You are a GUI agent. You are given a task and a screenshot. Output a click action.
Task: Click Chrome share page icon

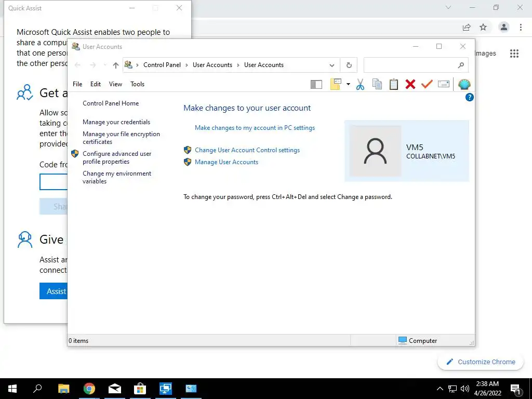pos(467,27)
